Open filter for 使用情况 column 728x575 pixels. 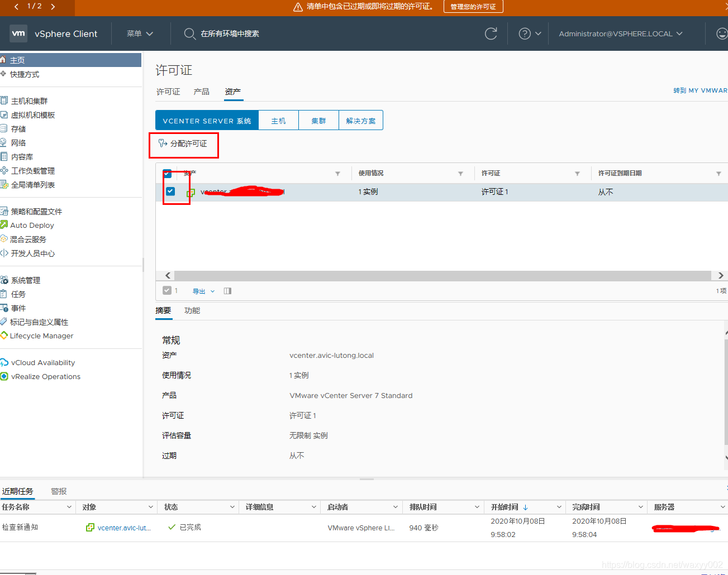(x=460, y=174)
